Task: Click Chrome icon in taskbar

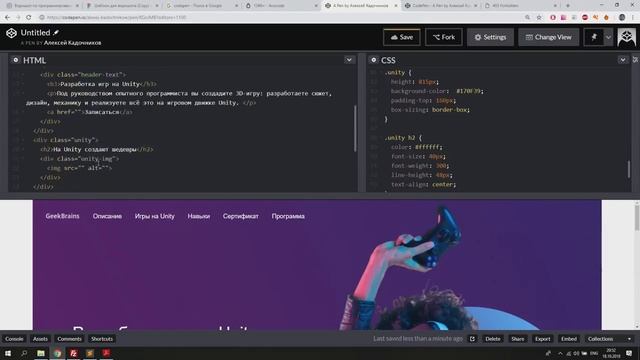Action: (x=57, y=353)
